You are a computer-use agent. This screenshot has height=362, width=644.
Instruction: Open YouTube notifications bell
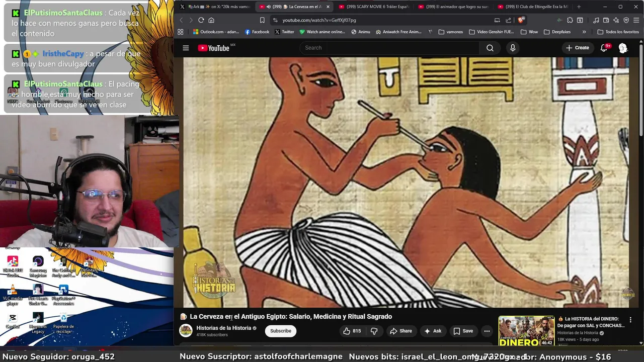604,48
